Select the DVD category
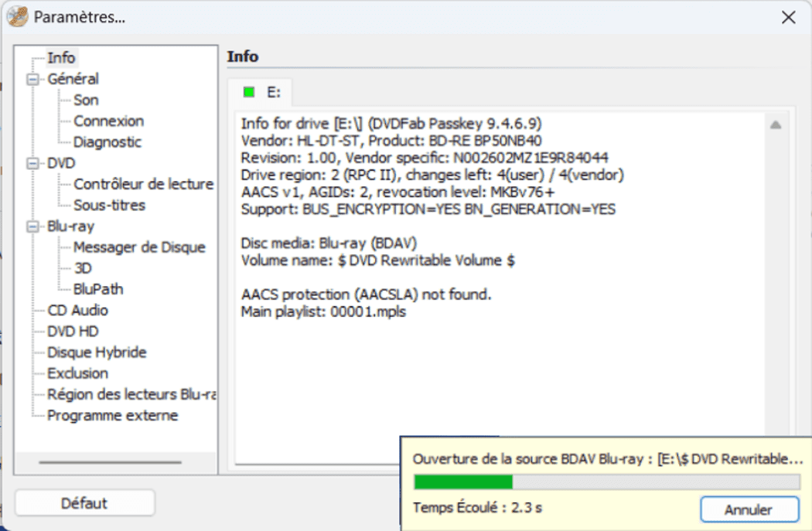This screenshot has width=812, height=531. [61, 163]
